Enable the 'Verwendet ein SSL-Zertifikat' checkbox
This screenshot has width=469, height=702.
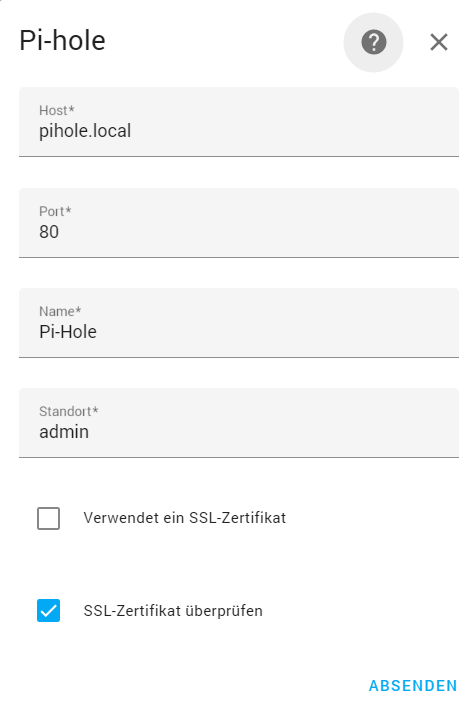pyautogui.click(x=48, y=518)
